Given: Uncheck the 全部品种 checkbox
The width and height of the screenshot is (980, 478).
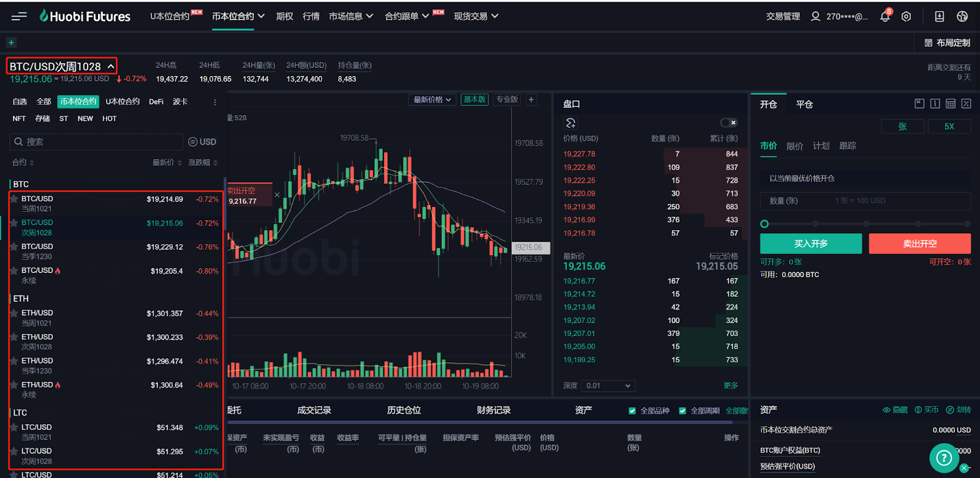Looking at the screenshot, I should click(632, 411).
